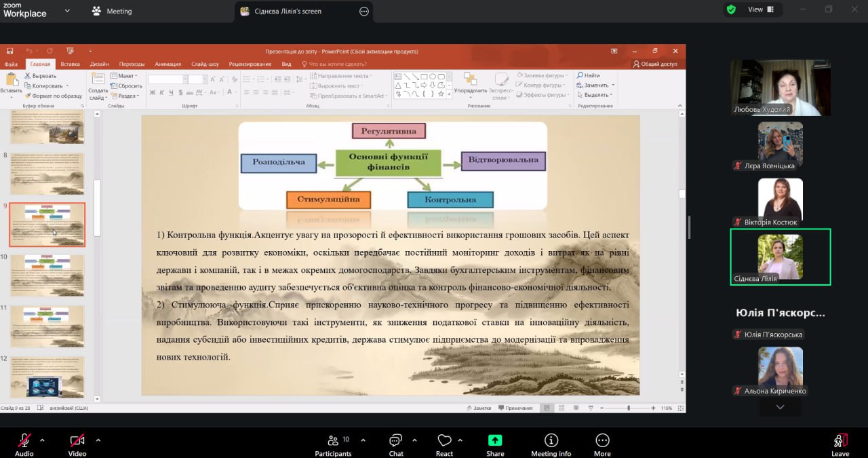Open screen share options ellipsis button
Viewport: 868px width, 458px height.
point(364,11)
